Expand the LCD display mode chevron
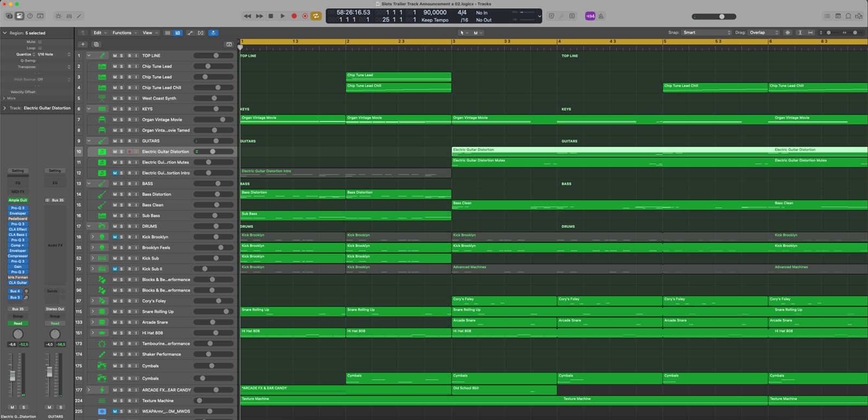This screenshot has width=868, height=420. click(x=539, y=16)
